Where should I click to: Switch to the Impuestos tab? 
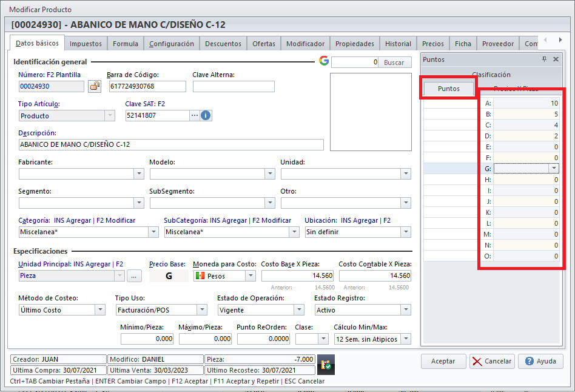click(86, 44)
